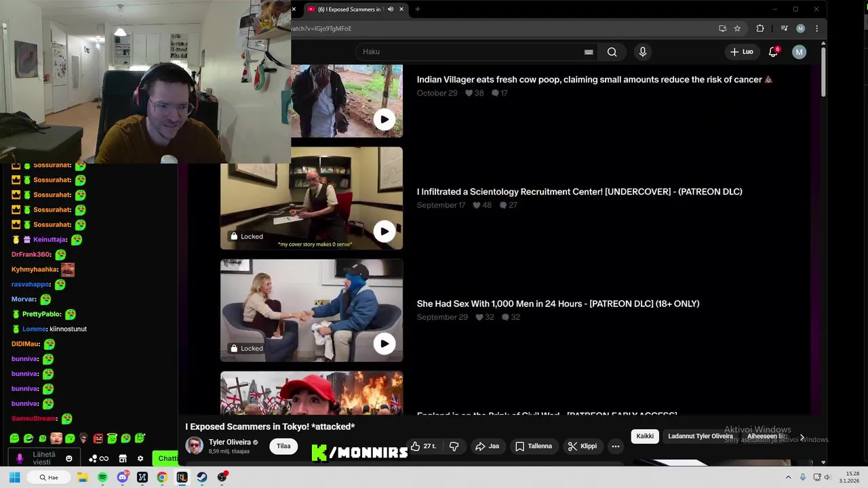Subscribe with the Tilaa button

pyautogui.click(x=283, y=446)
